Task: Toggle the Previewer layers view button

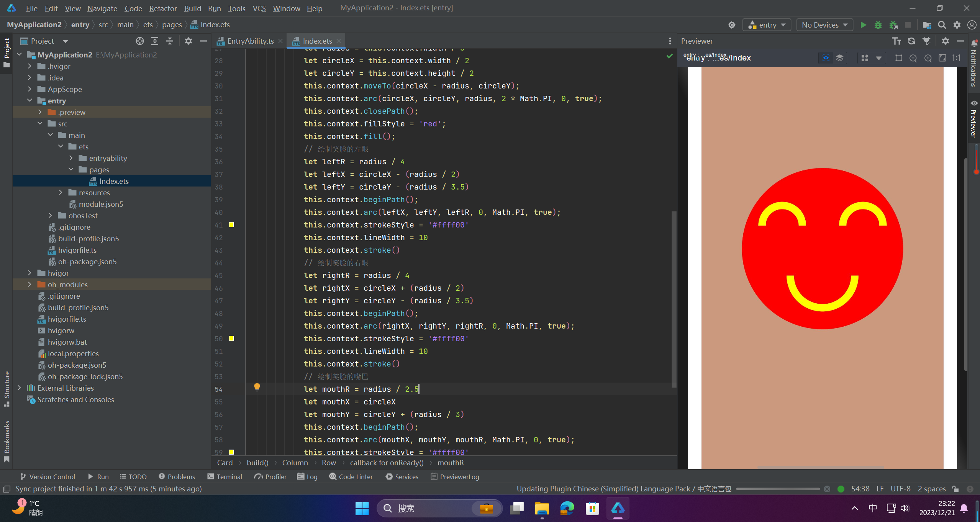Action: point(840,58)
